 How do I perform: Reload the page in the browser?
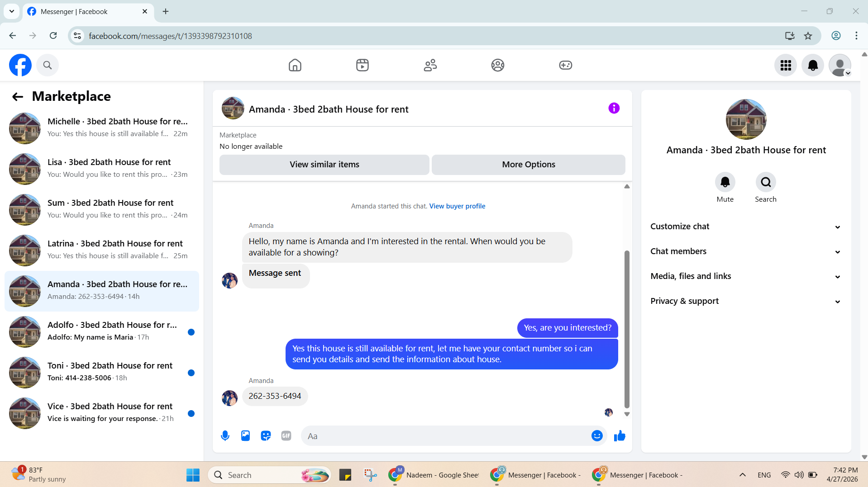click(x=53, y=36)
